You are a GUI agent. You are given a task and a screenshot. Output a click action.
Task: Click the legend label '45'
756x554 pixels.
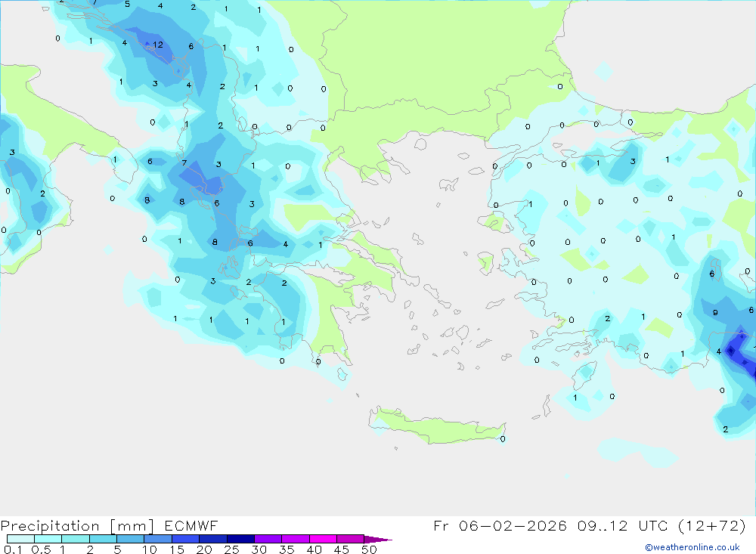click(342, 549)
